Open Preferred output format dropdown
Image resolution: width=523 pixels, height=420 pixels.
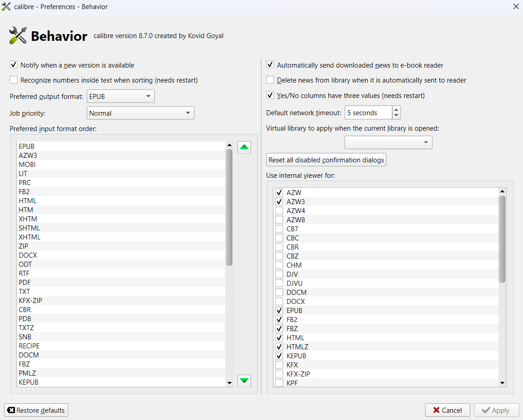120,96
